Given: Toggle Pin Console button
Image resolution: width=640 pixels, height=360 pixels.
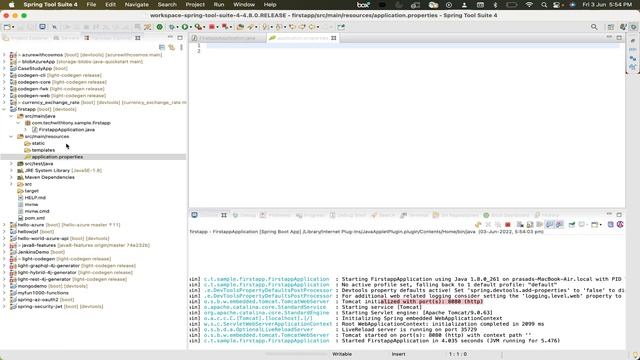Looking at the screenshot, I should (572, 224).
